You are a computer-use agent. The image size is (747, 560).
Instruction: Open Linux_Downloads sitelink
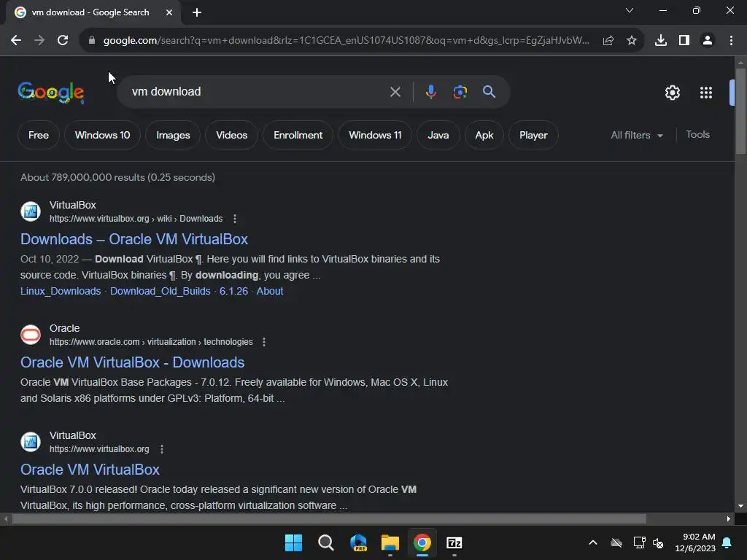point(61,291)
